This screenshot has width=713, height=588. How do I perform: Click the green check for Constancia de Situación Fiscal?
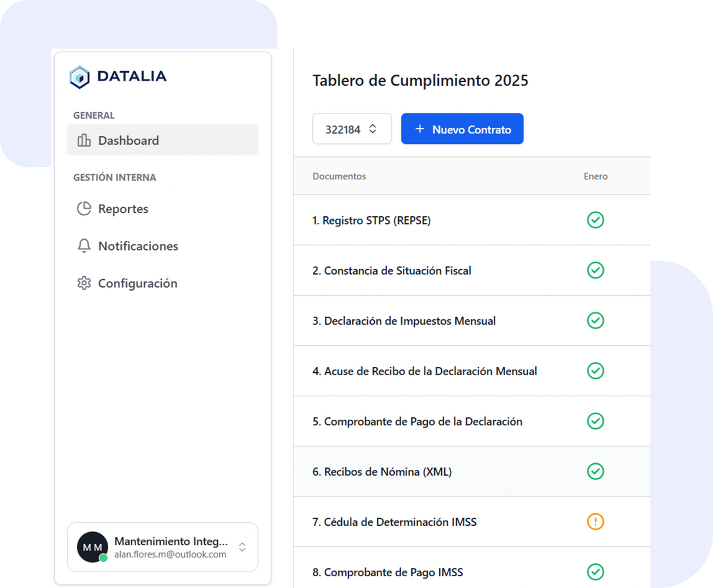click(x=595, y=270)
